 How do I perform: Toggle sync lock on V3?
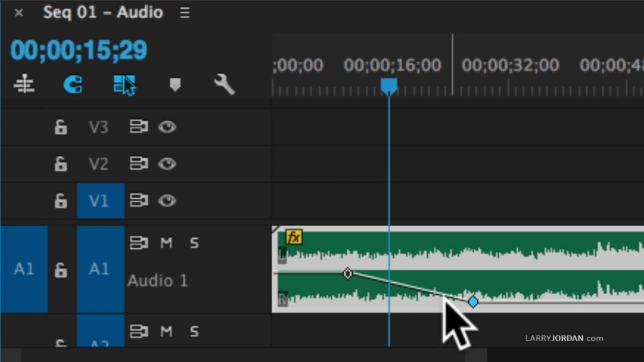[139, 126]
